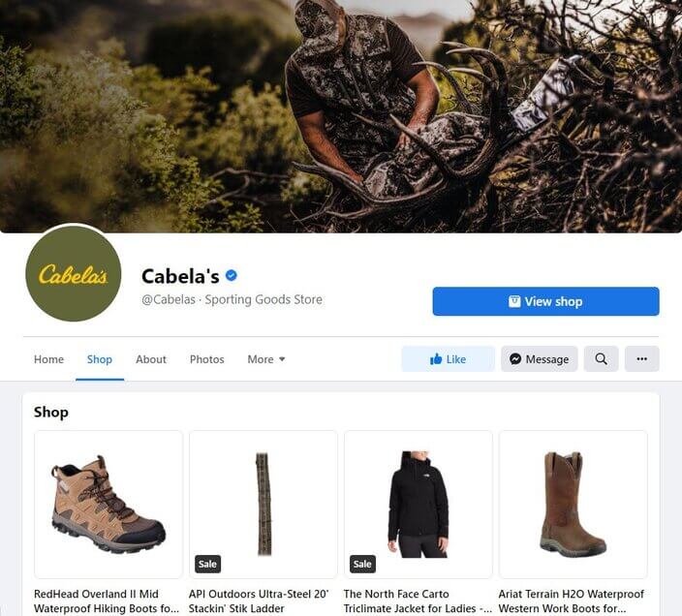Click the View shop button
The height and width of the screenshot is (616, 682).
[x=545, y=301]
